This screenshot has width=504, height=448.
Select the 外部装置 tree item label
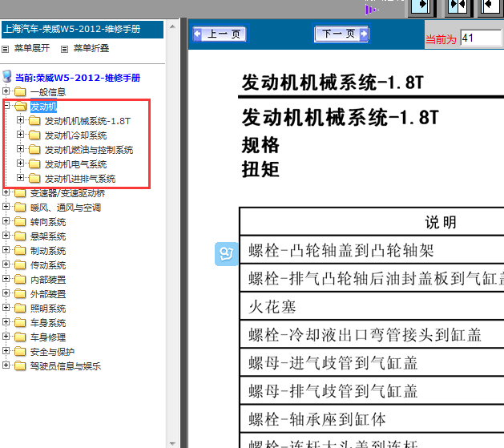pyautogui.click(x=48, y=294)
